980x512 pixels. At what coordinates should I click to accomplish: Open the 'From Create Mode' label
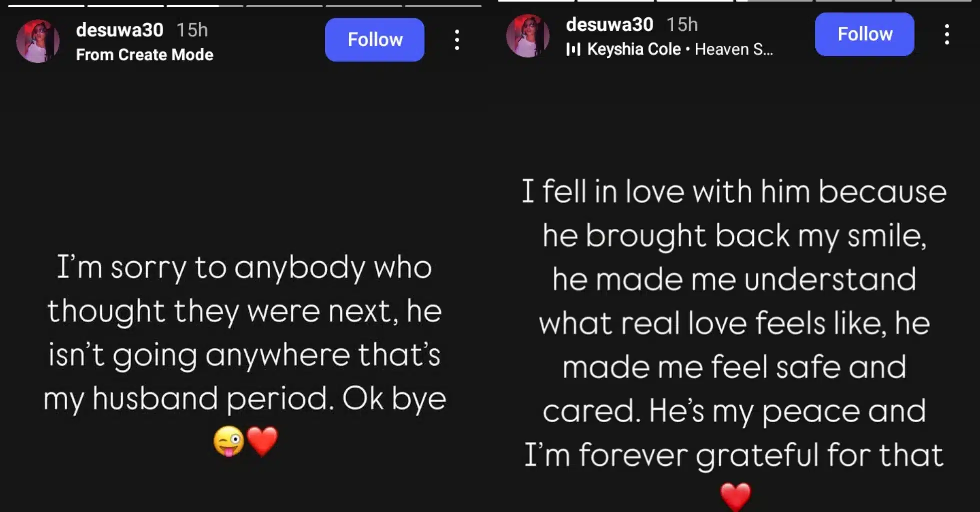(145, 55)
